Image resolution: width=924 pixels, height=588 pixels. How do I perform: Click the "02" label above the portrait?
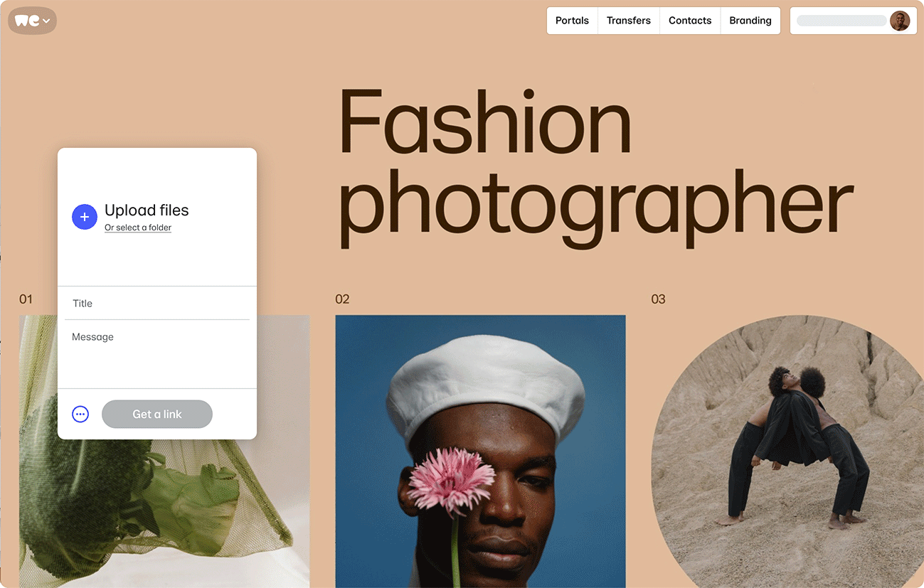[x=342, y=299]
